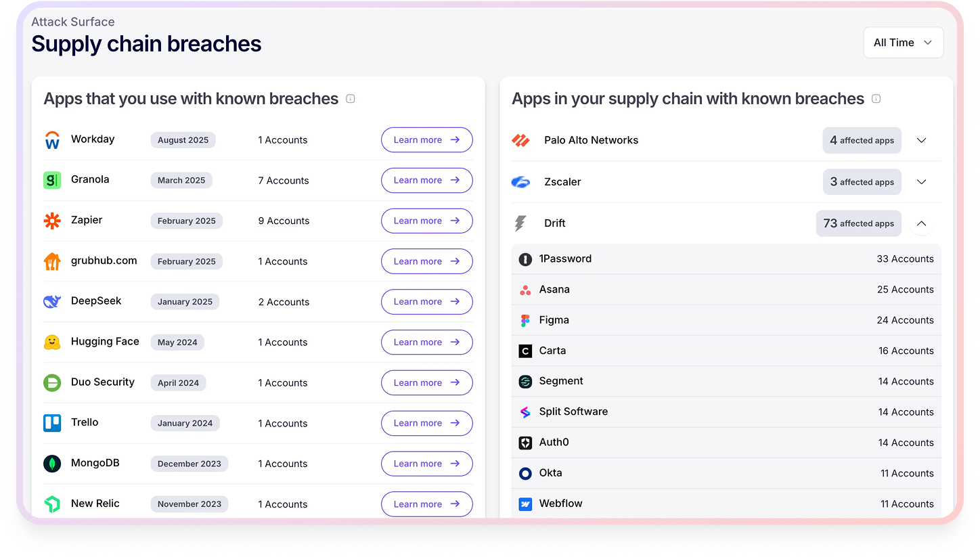Click the 'April 2024' date tag
This screenshot has width=980, height=557.
pyautogui.click(x=178, y=382)
